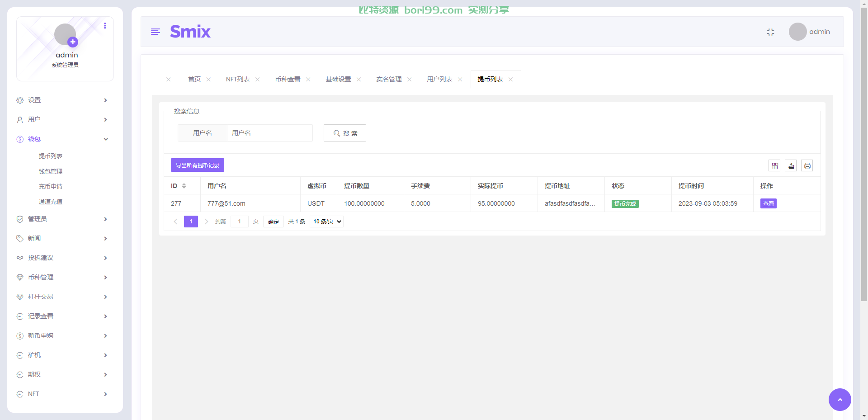The width and height of the screenshot is (868, 420).
Task: Click the fullscreen exit icon in header
Action: pos(770,32)
